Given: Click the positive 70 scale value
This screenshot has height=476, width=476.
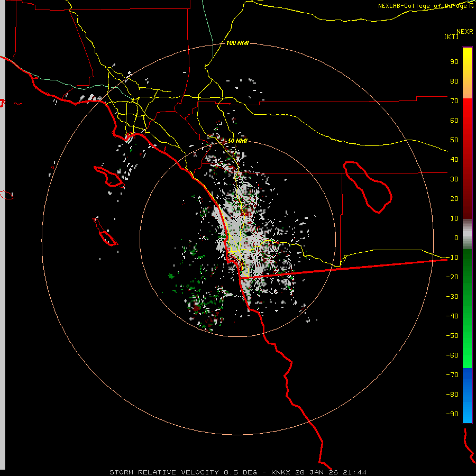Looking at the screenshot, I should point(454,101).
